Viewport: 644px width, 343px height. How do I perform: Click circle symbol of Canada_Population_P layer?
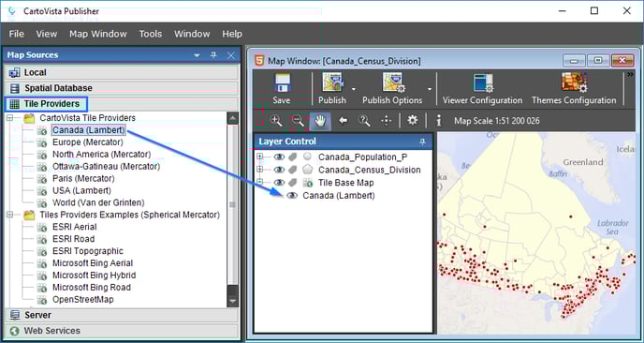(307, 157)
